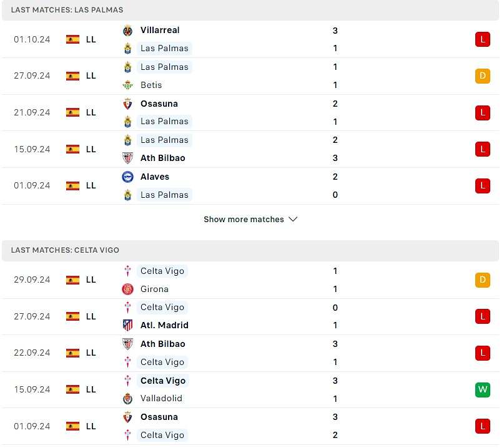Screen dimensions: 504x448
Task: Open Last Matches: Las Palmas header
Action: pyautogui.click(x=67, y=10)
